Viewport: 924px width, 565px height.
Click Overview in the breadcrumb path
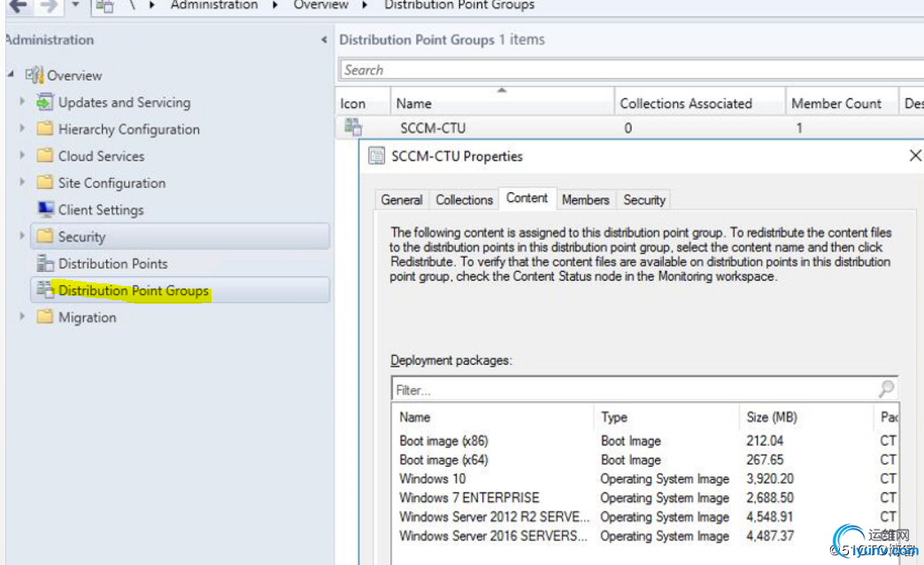[321, 5]
